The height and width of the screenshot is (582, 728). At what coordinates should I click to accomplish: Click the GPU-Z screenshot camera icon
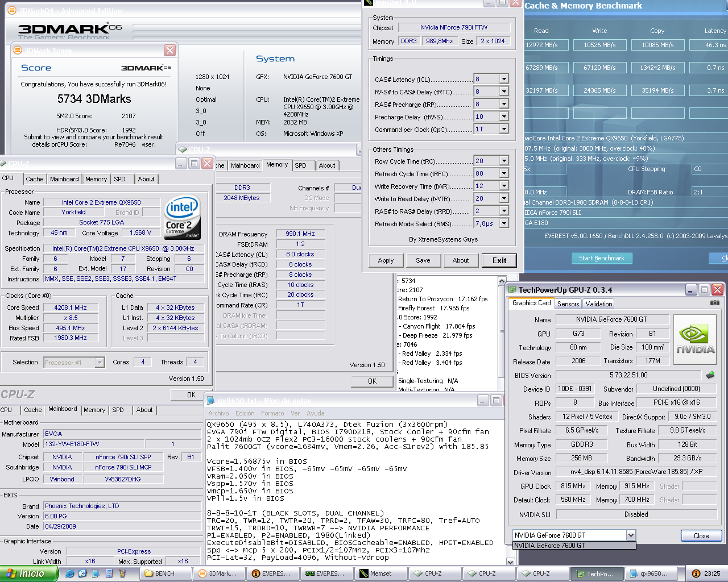pos(714,303)
